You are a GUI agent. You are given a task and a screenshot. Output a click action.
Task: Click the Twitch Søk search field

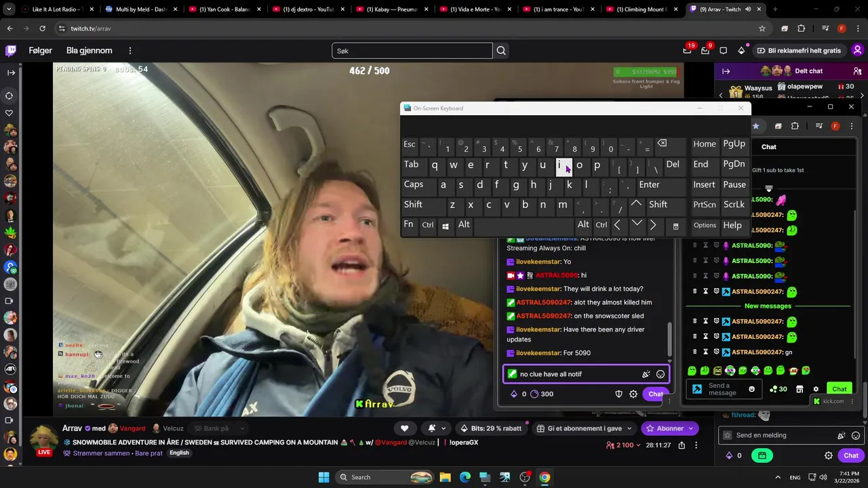[412, 51]
